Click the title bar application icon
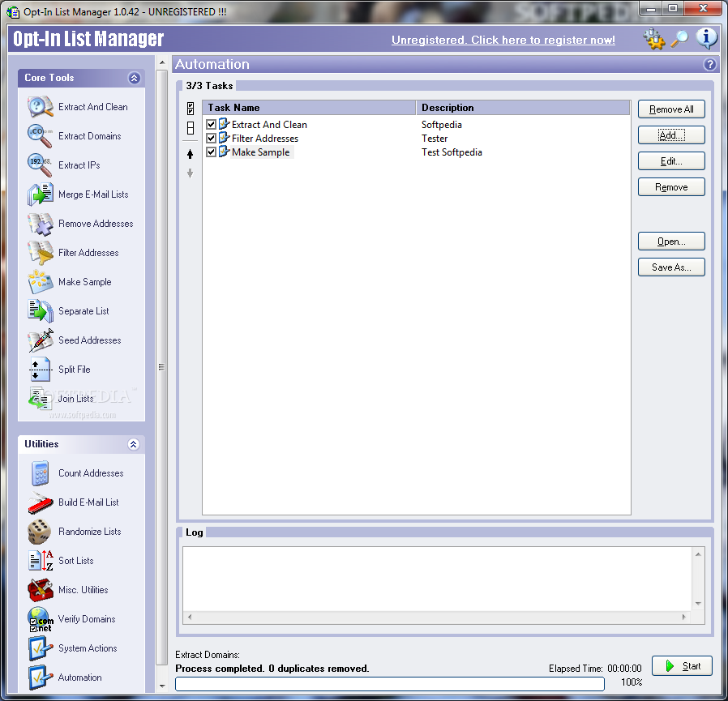Screen dimensions: 728x701 coord(13,11)
